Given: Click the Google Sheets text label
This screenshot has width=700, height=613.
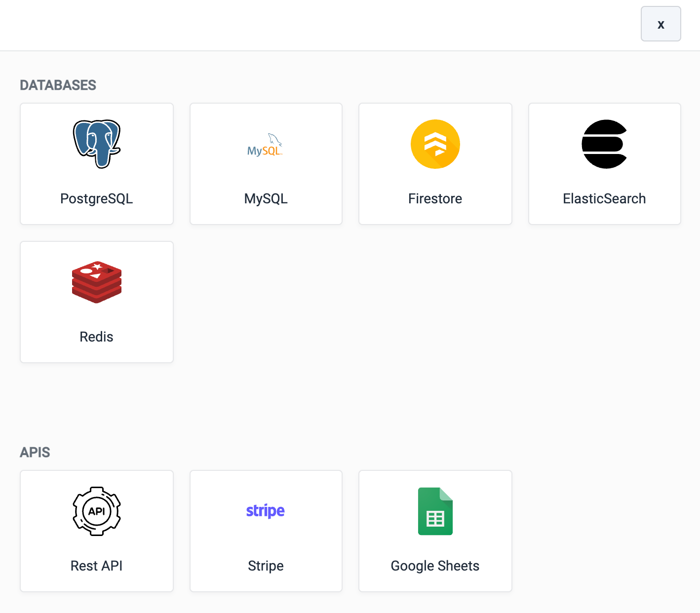Looking at the screenshot, I should coord(435,566).
